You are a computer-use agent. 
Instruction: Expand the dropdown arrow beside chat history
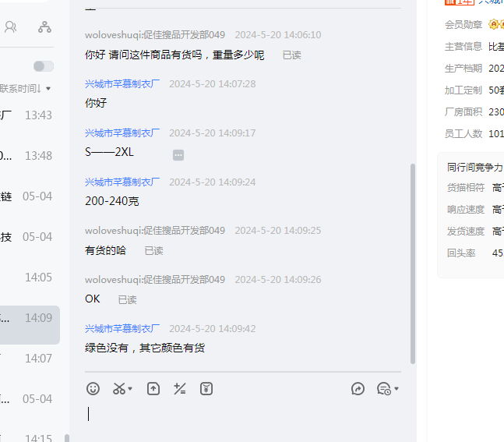click(x=397, y=389)
